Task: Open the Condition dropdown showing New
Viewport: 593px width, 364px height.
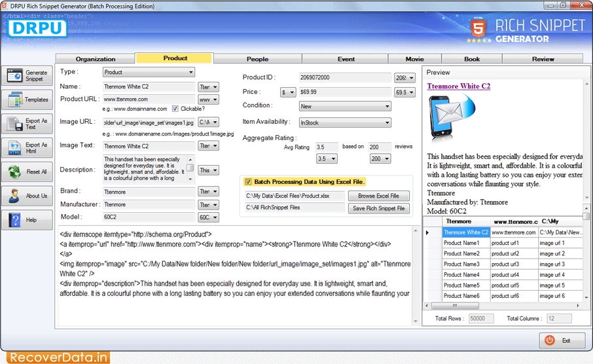Action: pyautogui.click(x=345, y=106)
